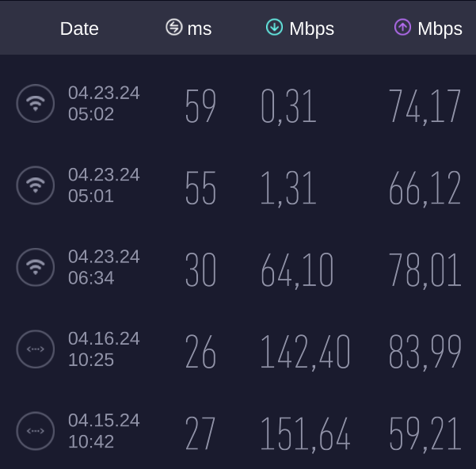
Task: Select the 04.16.24 10:25 date entry
Action: [x=104, y=349]
